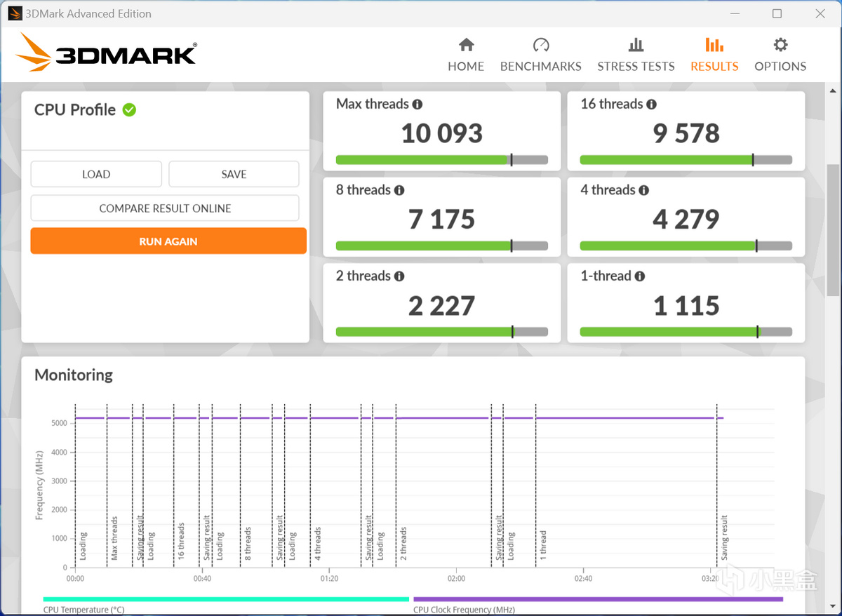The image size is (842, 616).
Task: Click the 16 threads marker in chart
Action: [x=181, y=540]
